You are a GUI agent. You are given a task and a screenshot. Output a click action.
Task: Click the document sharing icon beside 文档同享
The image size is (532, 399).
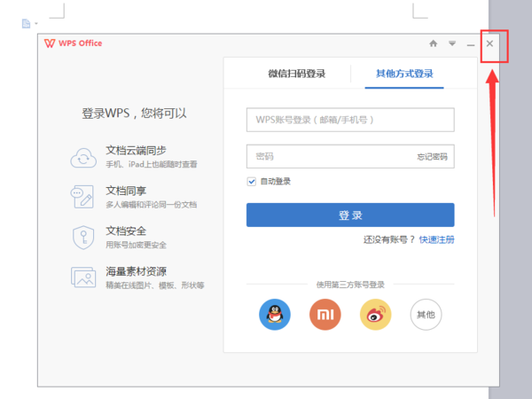point(82,197)
